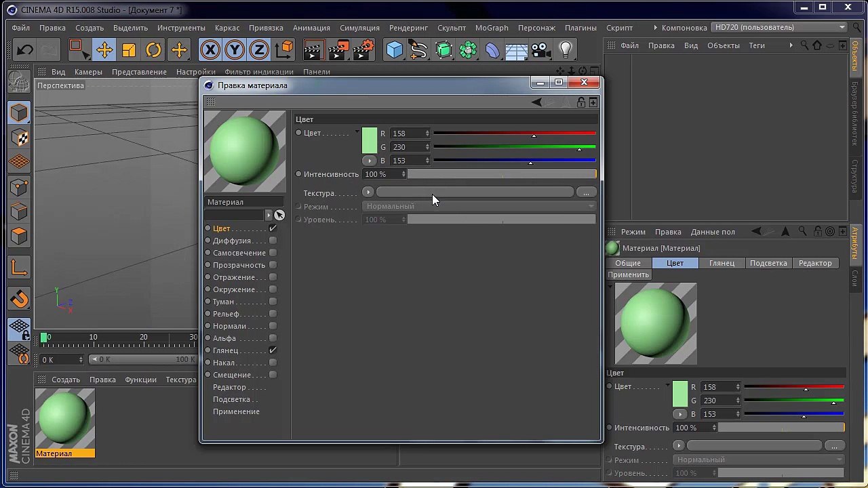The height and width of the screenshot is (488, 868).
Task: Enable the Диффузия channel checkbox
Action: click(273, 241)
